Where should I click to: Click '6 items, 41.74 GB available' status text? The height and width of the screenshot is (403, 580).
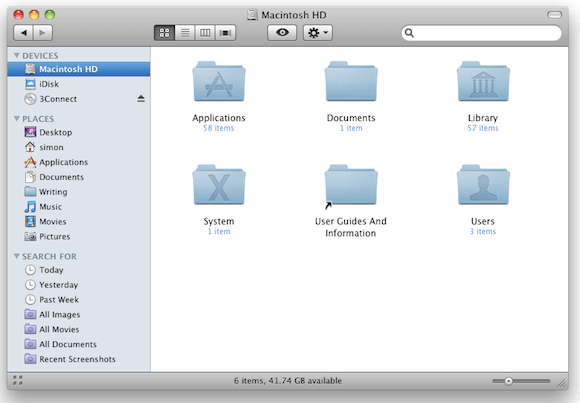[x=288, y=380]
